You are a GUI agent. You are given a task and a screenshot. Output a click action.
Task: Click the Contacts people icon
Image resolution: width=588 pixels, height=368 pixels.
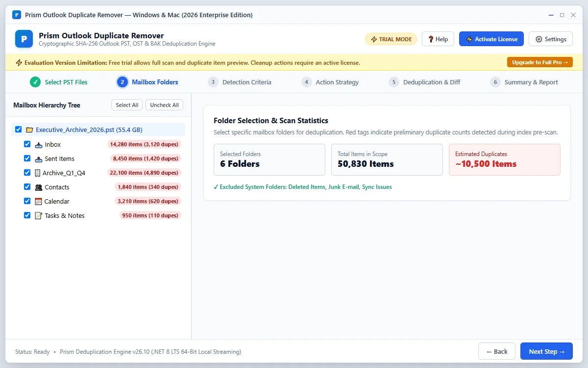39,187
